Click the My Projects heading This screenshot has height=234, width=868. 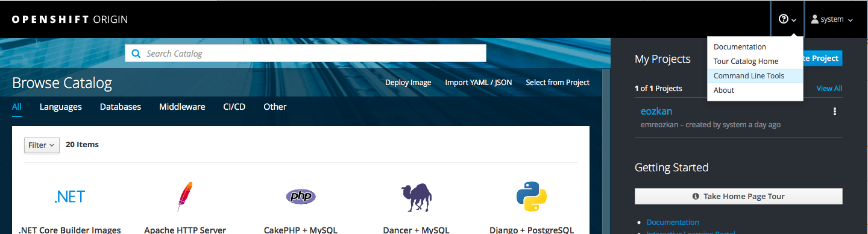click(662, 59)
